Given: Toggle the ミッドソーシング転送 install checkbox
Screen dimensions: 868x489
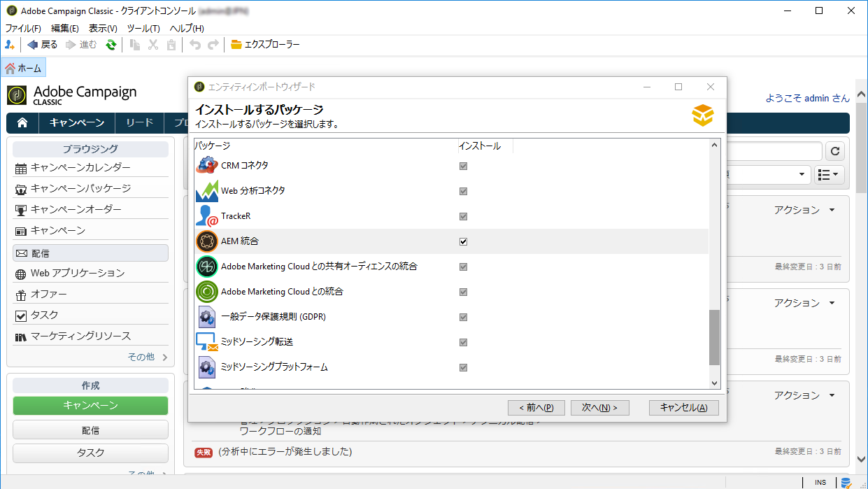Looking at the screenshot, I should click(x=463, y=343).
